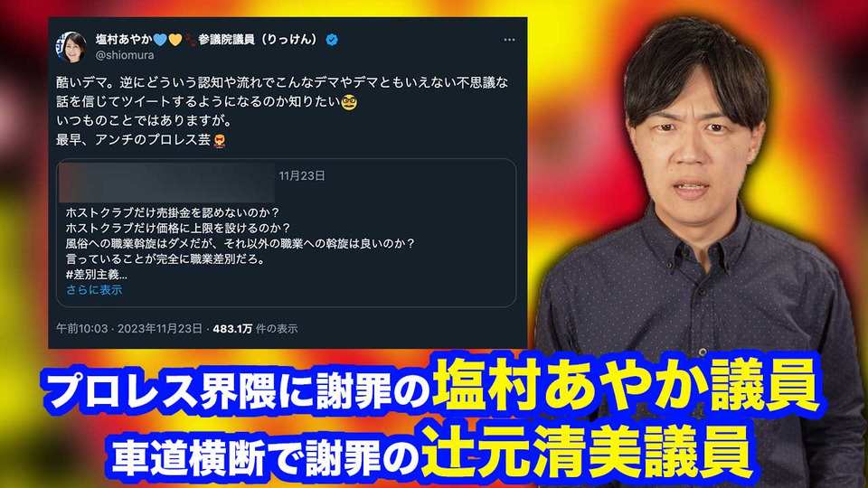868x488 pixels.
Task: Click the blurred quoted tweet author area
Action: [x=166, y=183]
